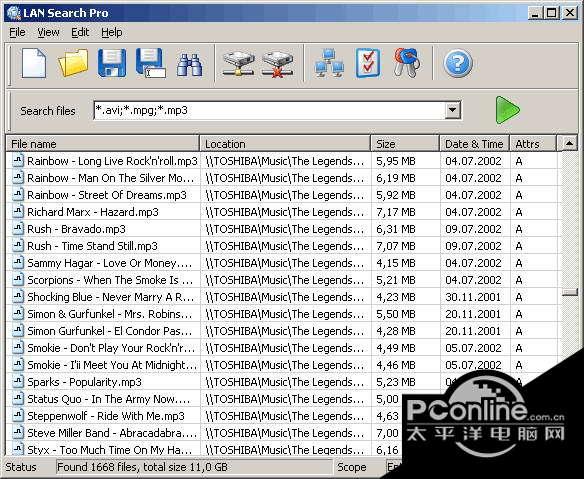Open the binoculars Find icon
The height and width of the screenshot is (479, 584).
pyautogui.click(x=189, y=64)
